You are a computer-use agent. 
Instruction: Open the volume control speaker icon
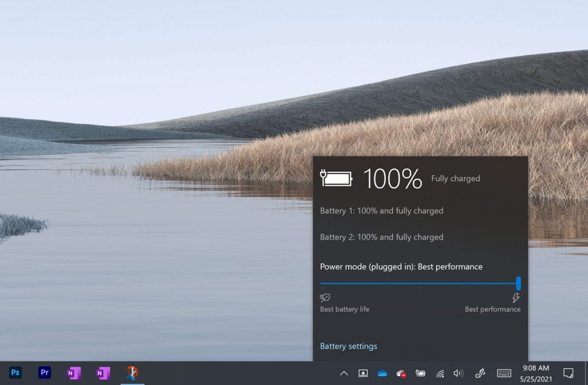(458, 373)
